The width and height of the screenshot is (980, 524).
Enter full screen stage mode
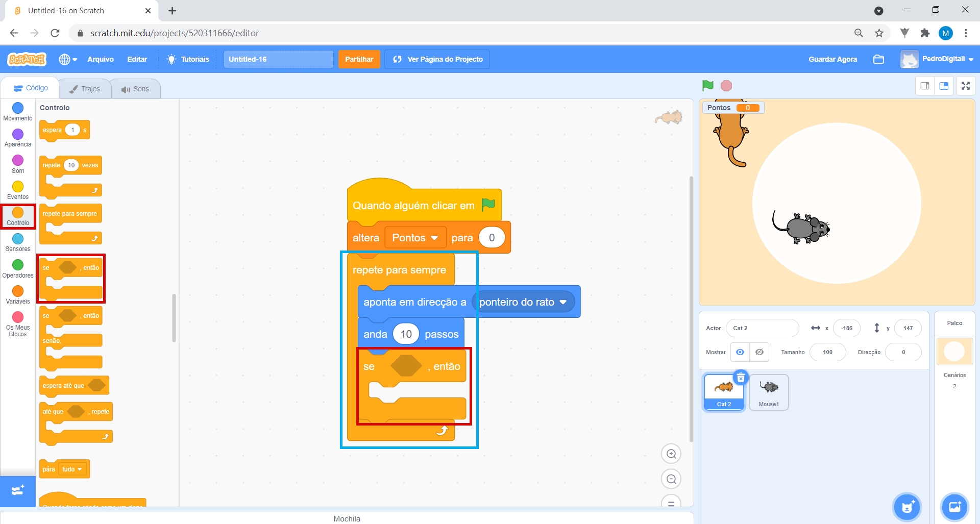tap(966, 86)
